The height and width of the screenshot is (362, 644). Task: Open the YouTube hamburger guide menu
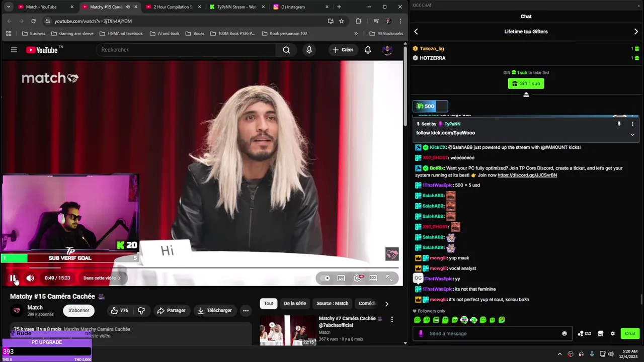pyautogui.click(x=14, y=50)
